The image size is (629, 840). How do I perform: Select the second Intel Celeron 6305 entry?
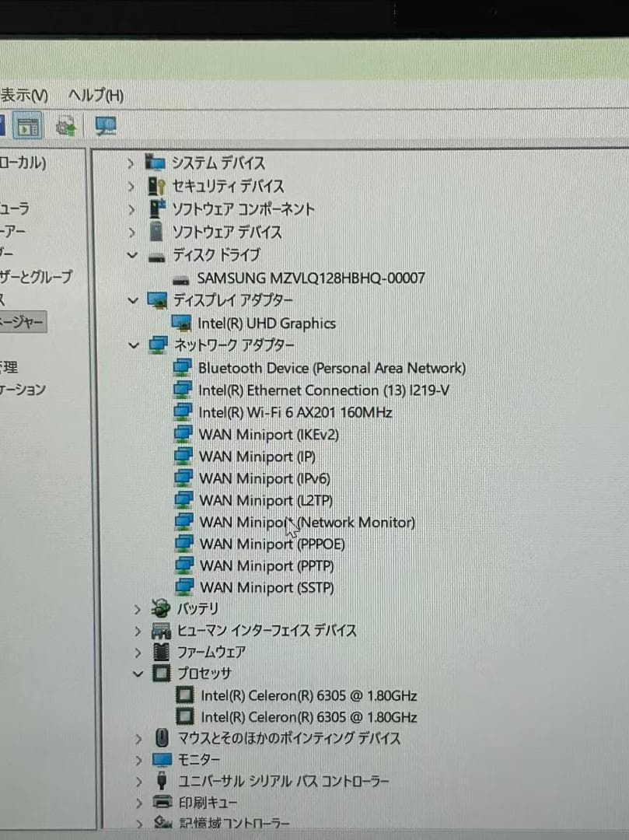(309, 717)
